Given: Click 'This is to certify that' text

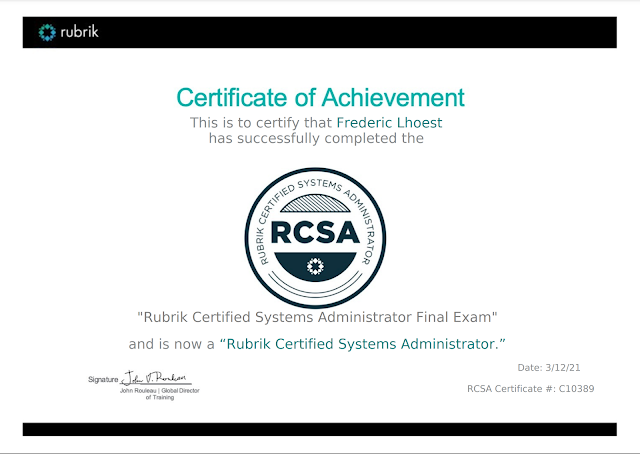Looking at the screenshot, I should [x=261, y=122].
